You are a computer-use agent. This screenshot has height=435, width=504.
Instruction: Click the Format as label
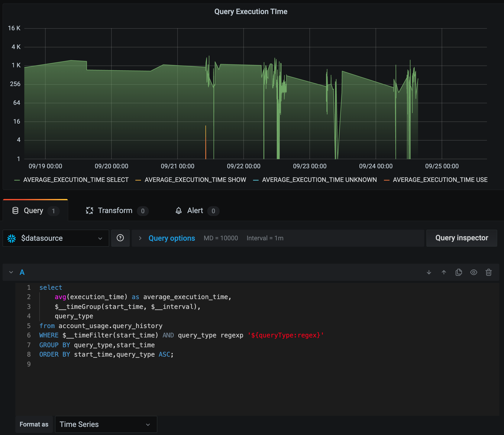click(34, 424)
